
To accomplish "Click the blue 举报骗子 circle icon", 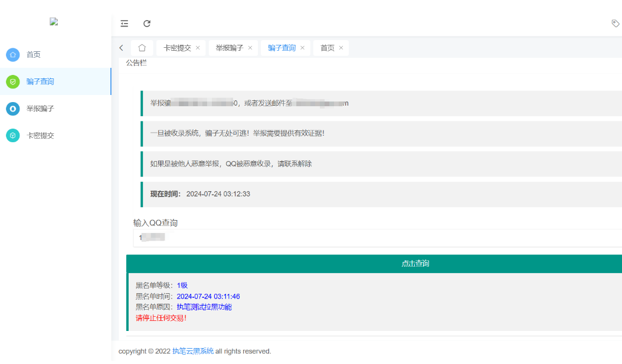I will 13,109.
